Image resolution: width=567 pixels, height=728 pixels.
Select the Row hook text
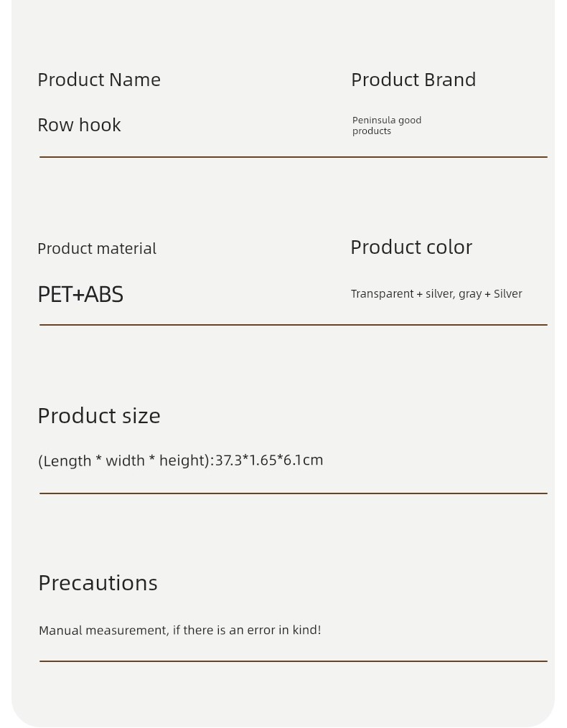coord(79,125)
